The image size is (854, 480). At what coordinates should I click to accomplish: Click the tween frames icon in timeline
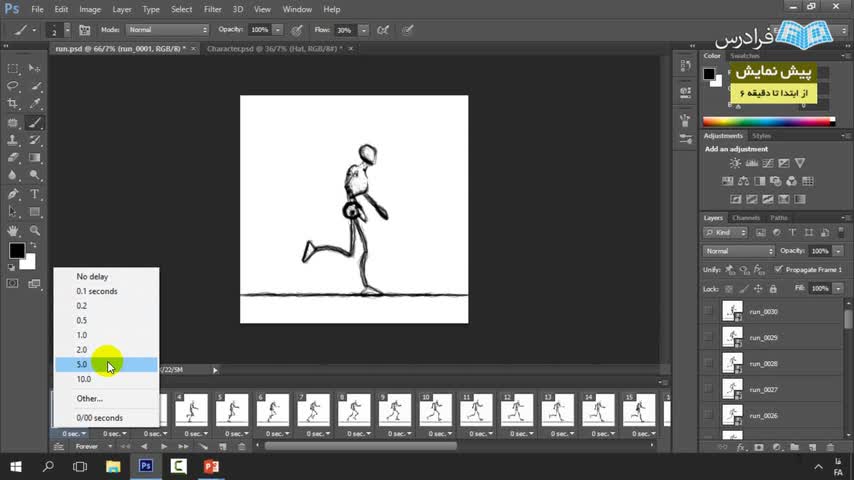point(203,447)
